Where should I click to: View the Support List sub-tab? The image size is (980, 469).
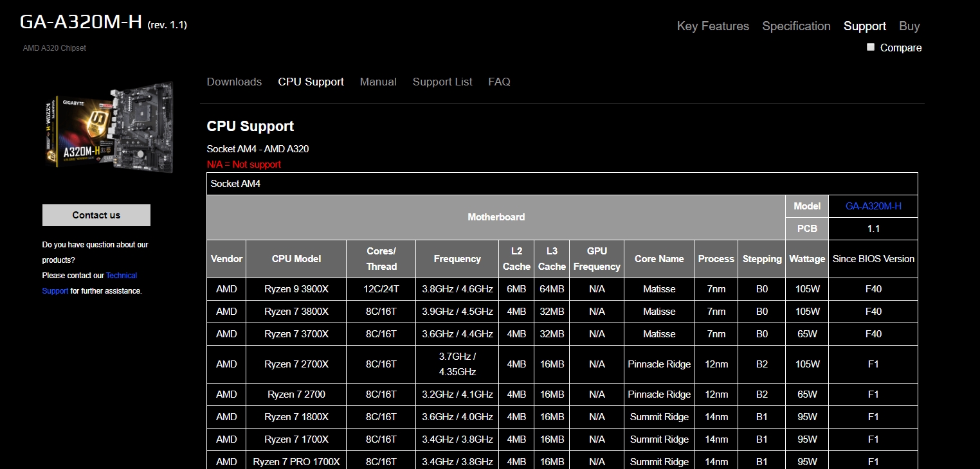pos(442,82)
